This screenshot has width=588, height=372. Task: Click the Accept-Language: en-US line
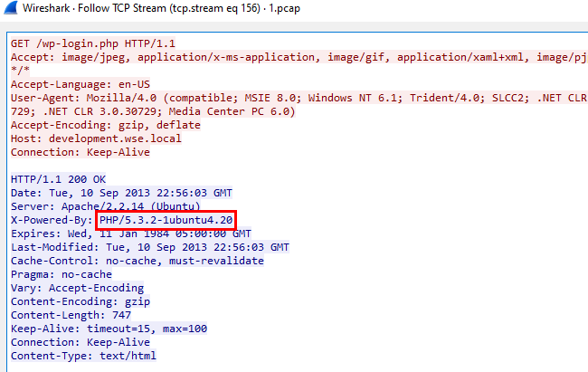pos(81,84)
